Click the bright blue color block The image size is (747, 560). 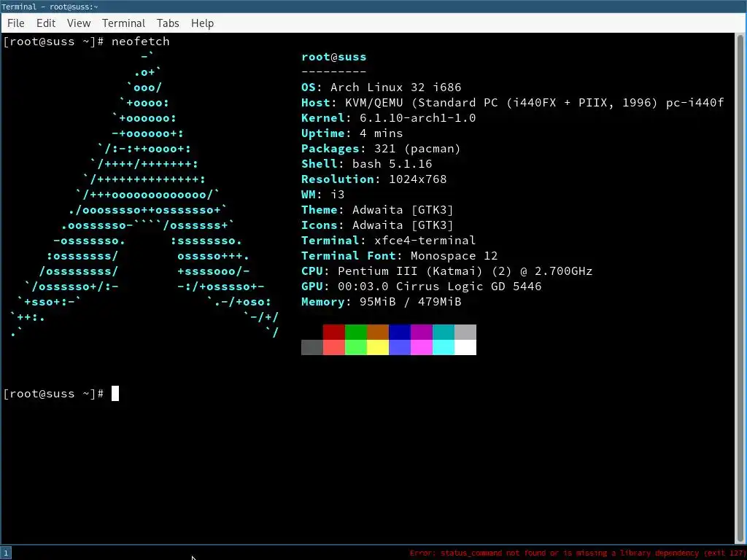[x=400, y=347]
